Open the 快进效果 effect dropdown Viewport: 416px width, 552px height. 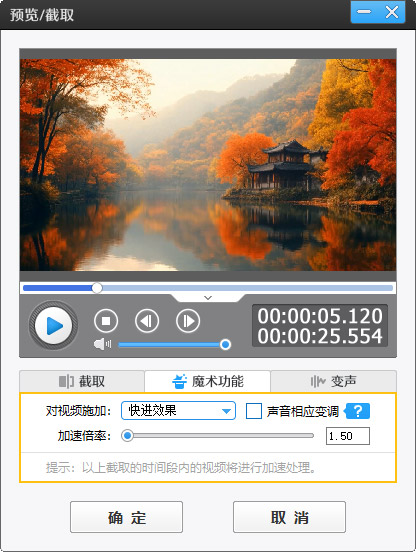[178, 410]
